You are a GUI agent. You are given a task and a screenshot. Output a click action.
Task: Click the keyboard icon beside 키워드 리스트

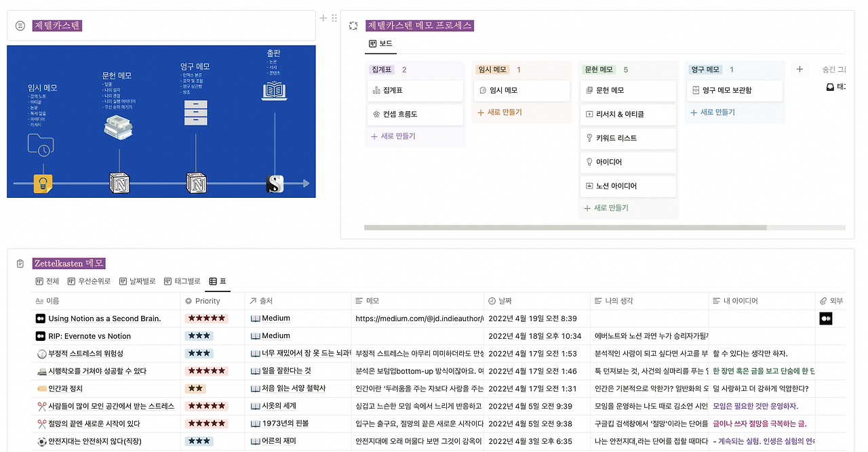tap(589, 138)
